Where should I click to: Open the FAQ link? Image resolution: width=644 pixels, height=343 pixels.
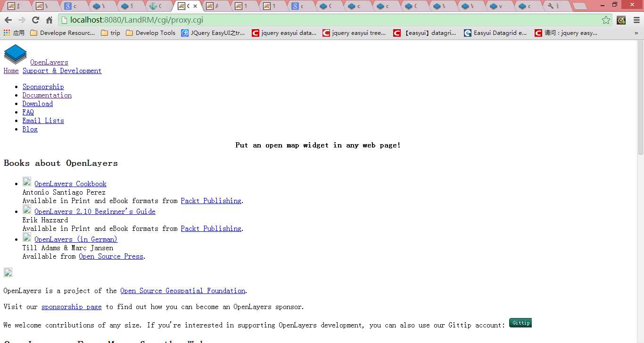pyautogui.click(x=28, y=112)
